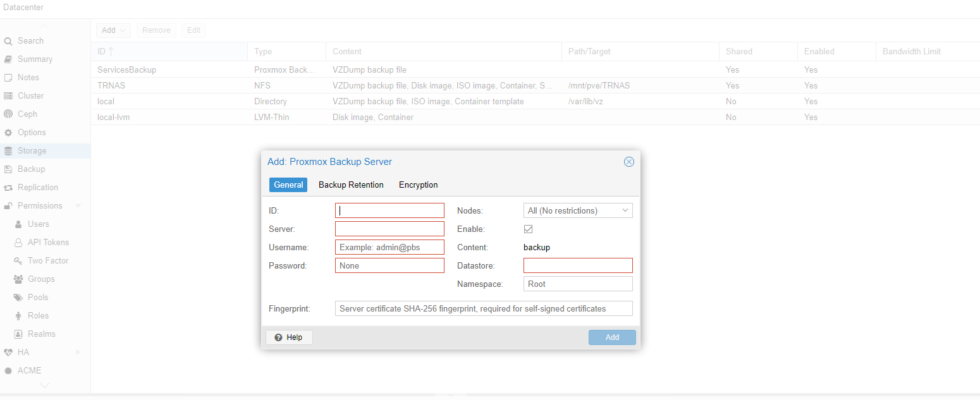This screenshot has height=400, width=980.
Task: Open the Nodes dropdown
Action: coord(625,210)
